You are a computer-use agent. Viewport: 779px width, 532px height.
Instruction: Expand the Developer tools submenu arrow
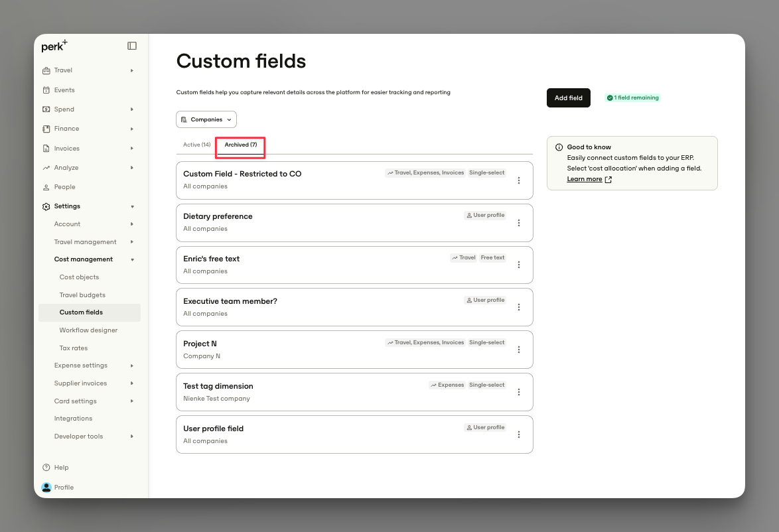(x=131, y=436)
